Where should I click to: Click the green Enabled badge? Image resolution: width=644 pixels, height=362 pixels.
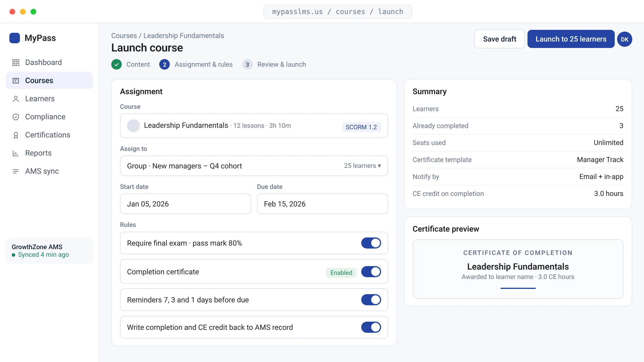pyautogui.click(x=341, y=273)
